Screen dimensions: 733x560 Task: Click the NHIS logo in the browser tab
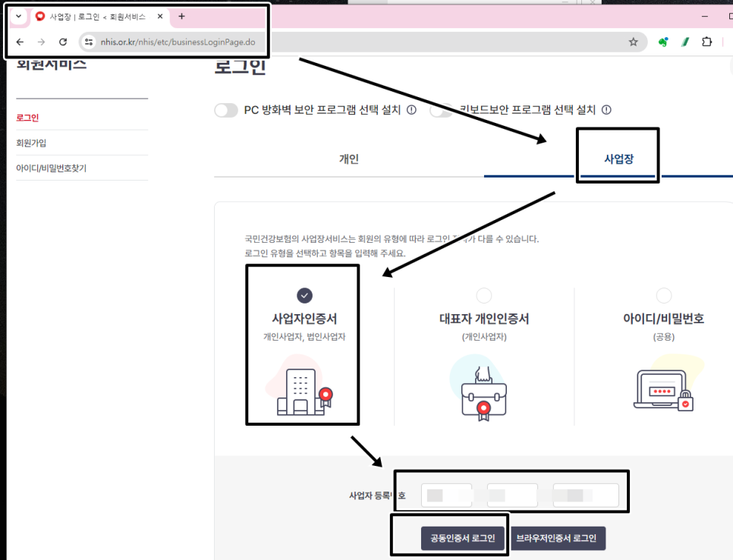pos(39,16)
